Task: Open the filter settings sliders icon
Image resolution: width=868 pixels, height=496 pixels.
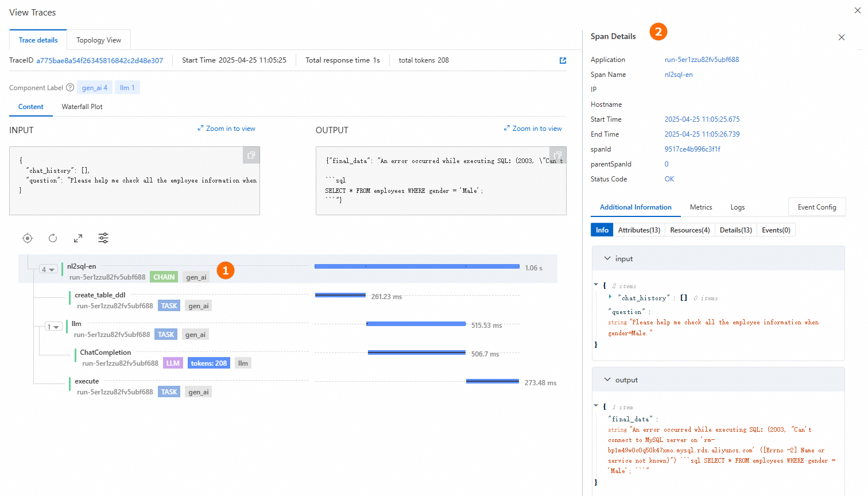Action: [x=103, y=238]
